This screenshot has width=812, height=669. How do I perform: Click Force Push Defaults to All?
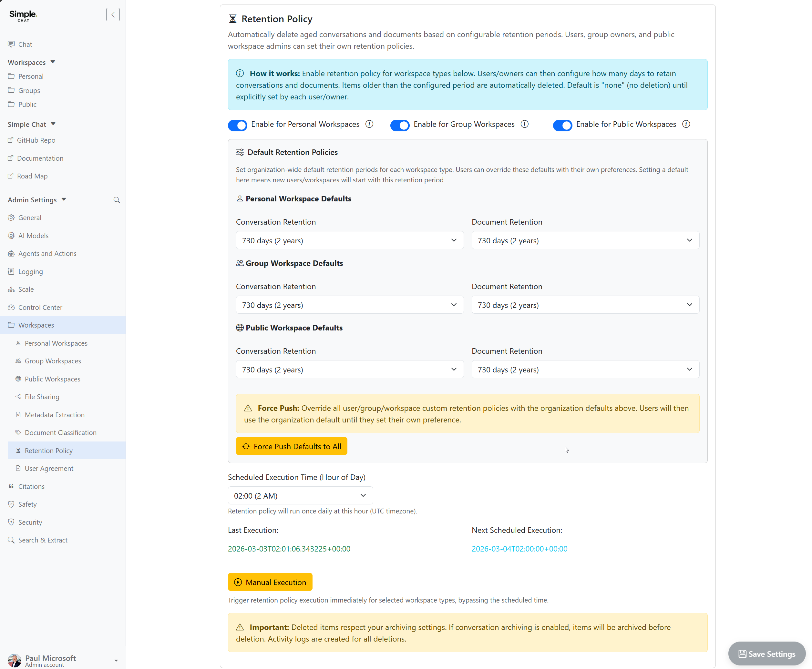tap(292, 446)
